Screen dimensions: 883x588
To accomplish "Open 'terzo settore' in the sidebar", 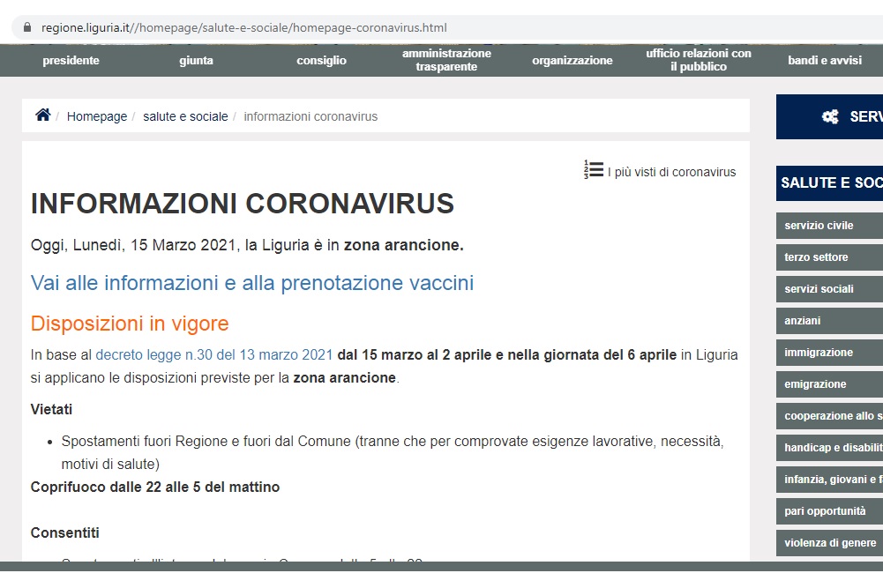I will click(829, 257).
